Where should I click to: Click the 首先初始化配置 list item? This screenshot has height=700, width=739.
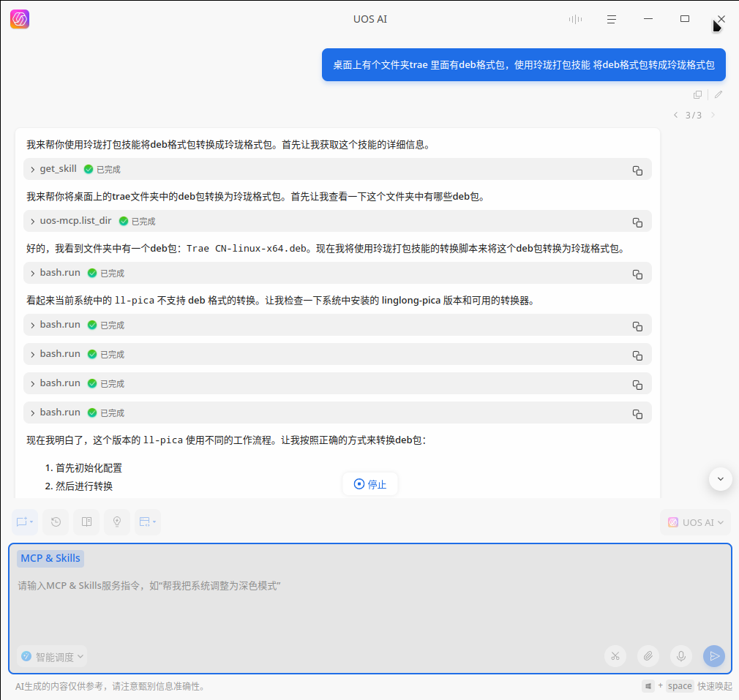click(x=89, y=468)
